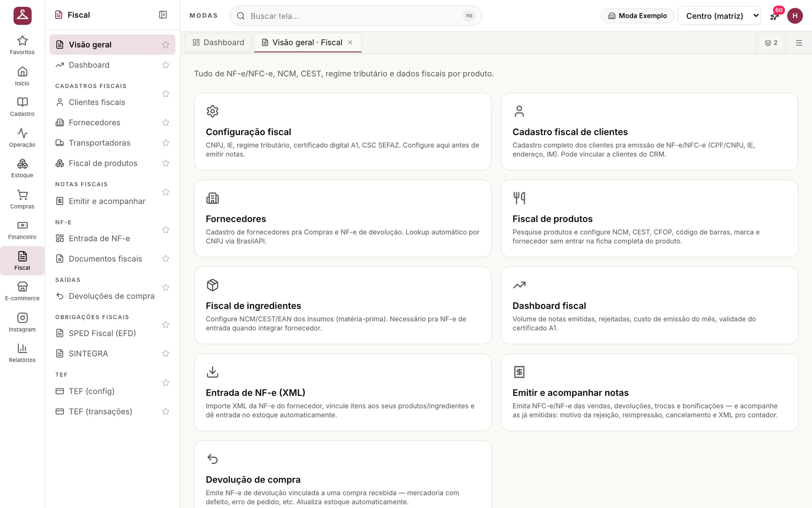Open the layers stack counter showing 2

771,43
